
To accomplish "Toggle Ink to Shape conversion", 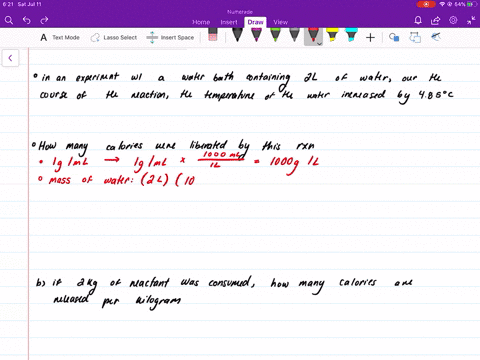I will click(x=415, y=37).
